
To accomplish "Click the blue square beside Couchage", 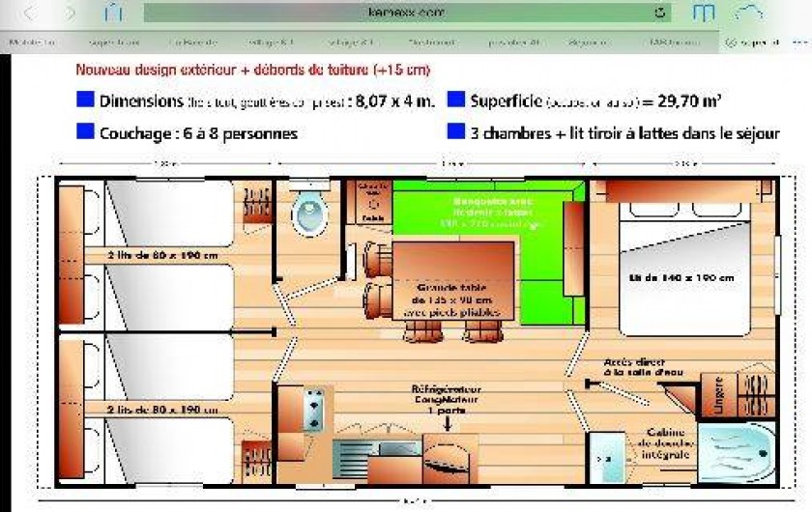I will pyautogui.click(x=85, y=131).
